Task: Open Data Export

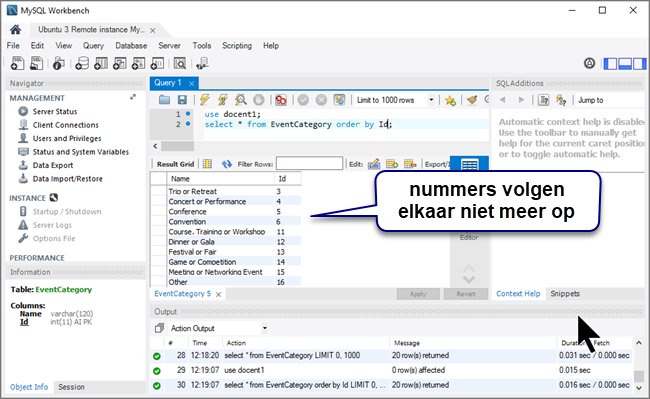Action: [53, 165]
